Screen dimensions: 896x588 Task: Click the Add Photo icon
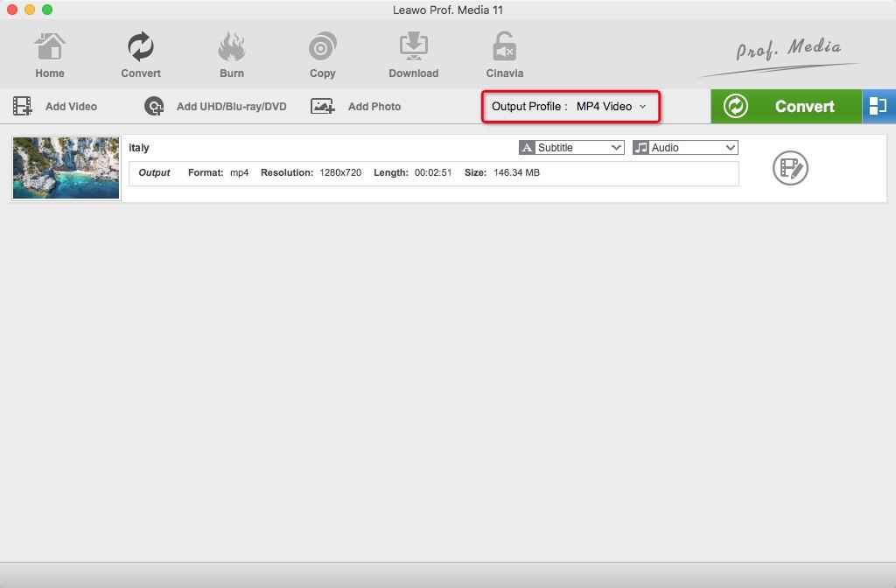pos(321,106)
